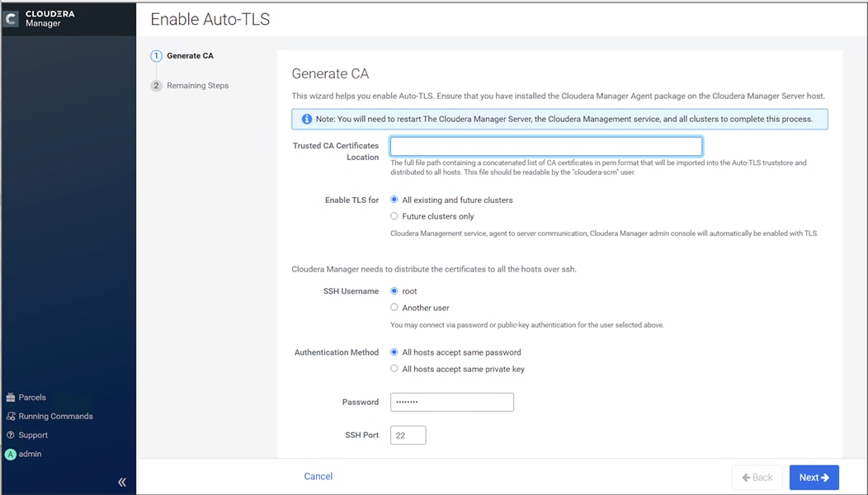
Task: Click the Support question mark icon
Action: 11,436
